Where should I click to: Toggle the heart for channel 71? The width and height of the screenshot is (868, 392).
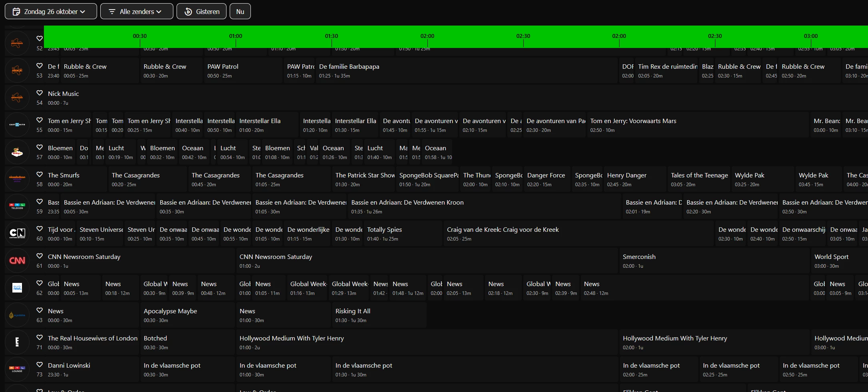pyautogui.click(x=40, y=338)
